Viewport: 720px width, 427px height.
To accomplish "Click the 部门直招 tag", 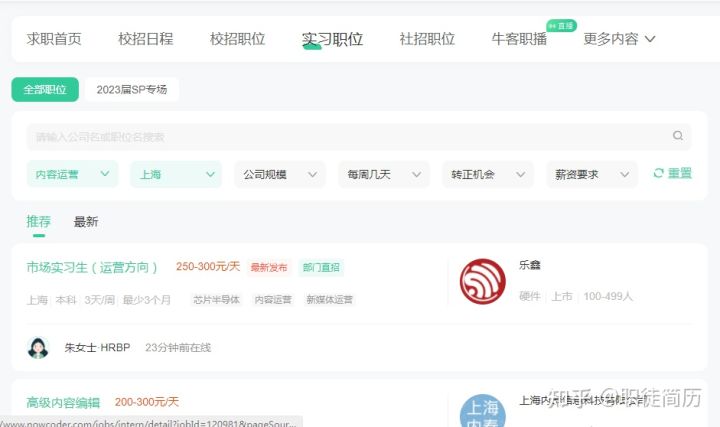I will point(321,267).
